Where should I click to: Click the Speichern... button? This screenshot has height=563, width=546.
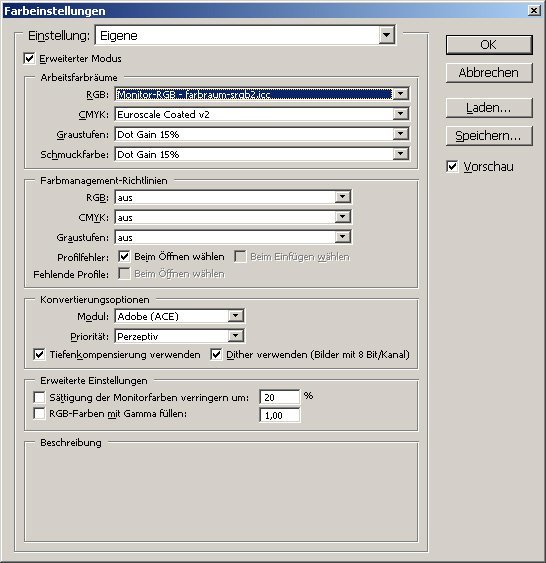[x=489, y=136]
